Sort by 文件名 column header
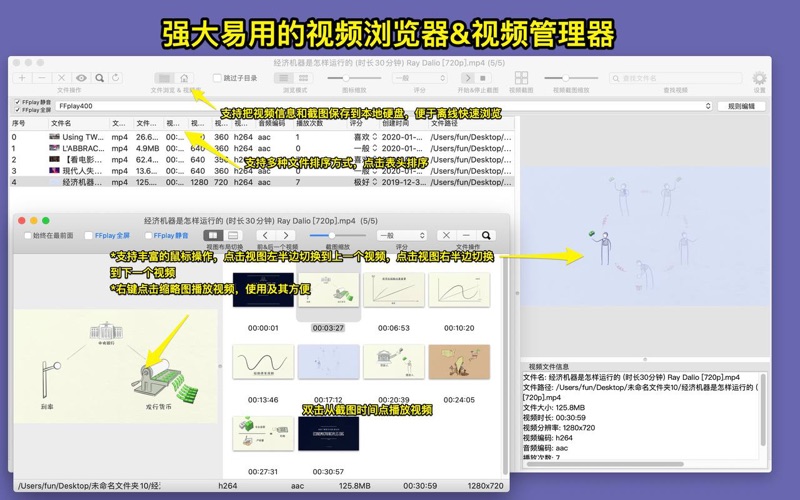Screen dimensions: 800x500 [79, 123]
